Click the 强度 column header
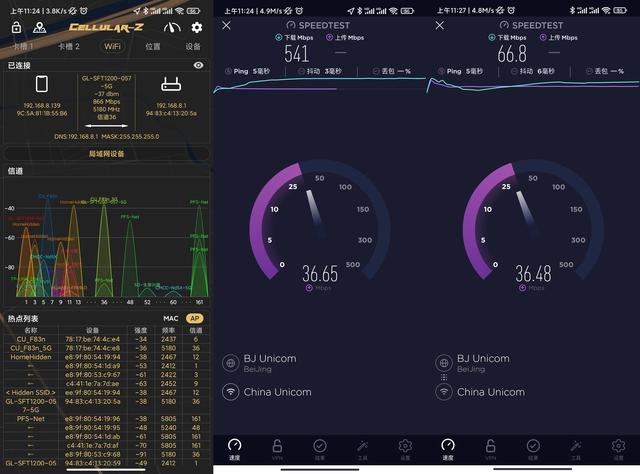Screen dimensions: 640x474 tap(140, 330)
